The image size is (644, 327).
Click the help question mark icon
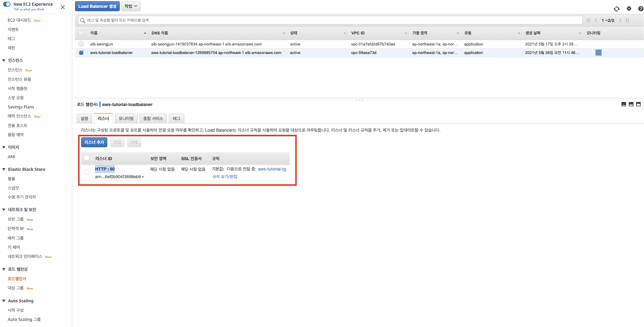(641, 9)
